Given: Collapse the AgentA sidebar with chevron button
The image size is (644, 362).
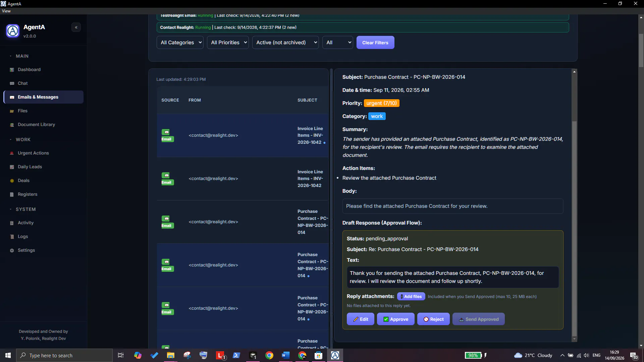Looking at the screenshot, I should 76,27.
